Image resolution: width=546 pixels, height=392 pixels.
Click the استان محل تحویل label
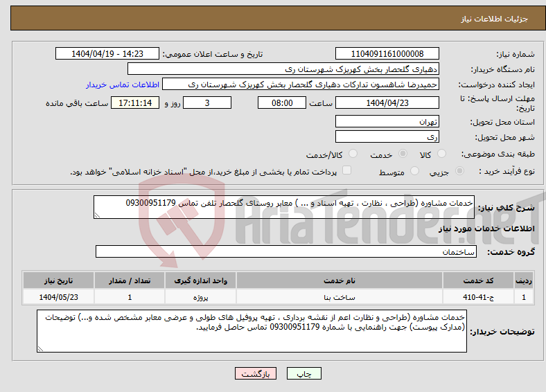(502, 122)
